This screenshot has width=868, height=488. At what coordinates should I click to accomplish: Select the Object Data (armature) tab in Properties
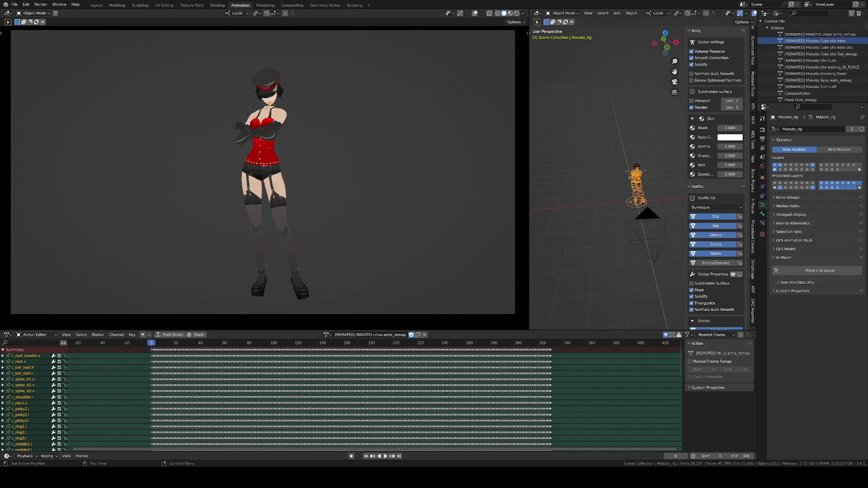tap(762, 205)
